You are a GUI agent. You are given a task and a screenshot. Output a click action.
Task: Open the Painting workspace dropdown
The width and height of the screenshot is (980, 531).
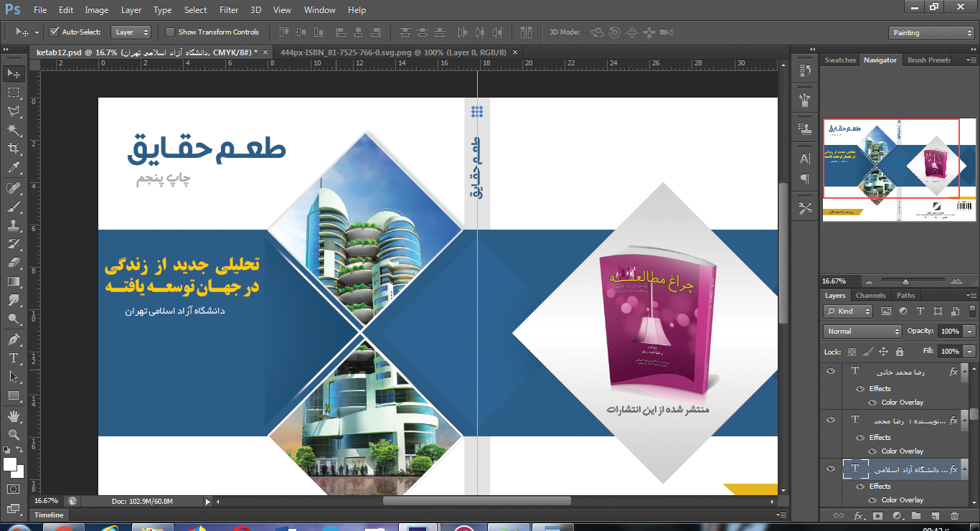(x=931, y=33)
